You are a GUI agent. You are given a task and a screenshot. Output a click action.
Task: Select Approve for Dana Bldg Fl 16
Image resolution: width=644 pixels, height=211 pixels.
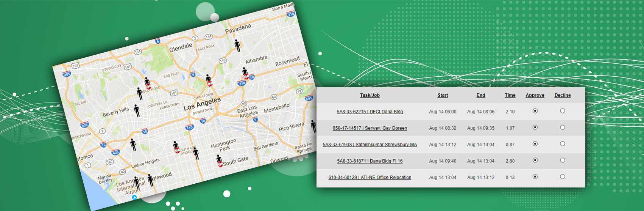pos(535,160)
